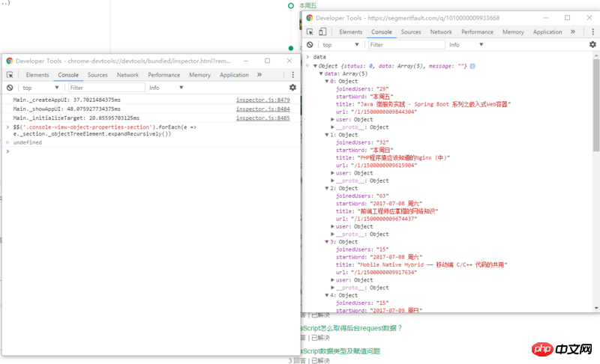Screen dimensions: 600x364
Task: Open Performance tab in right DevTools
Action: click(477, 31)
